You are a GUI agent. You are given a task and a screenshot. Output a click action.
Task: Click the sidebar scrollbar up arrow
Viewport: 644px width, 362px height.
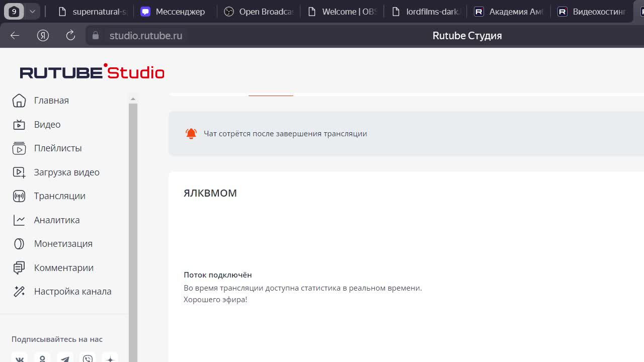point(133,99)
